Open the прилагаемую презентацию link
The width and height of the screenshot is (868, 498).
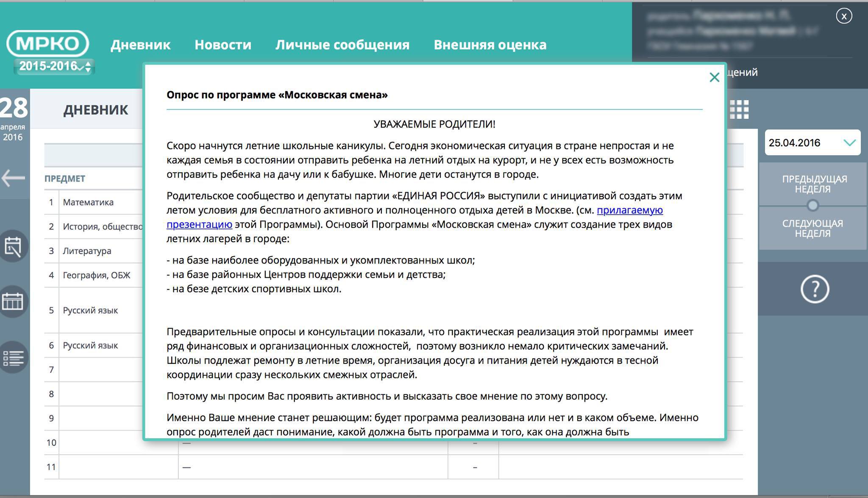[x=629, y=210]
